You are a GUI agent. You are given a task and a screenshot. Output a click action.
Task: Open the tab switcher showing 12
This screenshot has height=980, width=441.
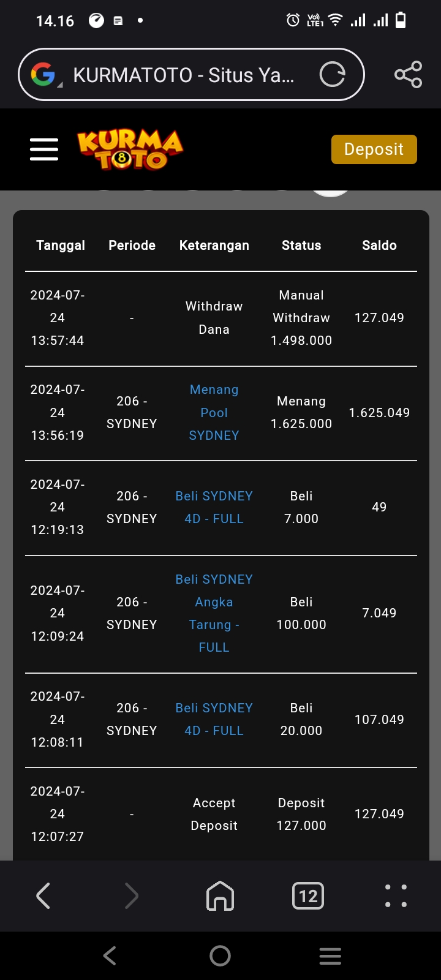point(308,896)
